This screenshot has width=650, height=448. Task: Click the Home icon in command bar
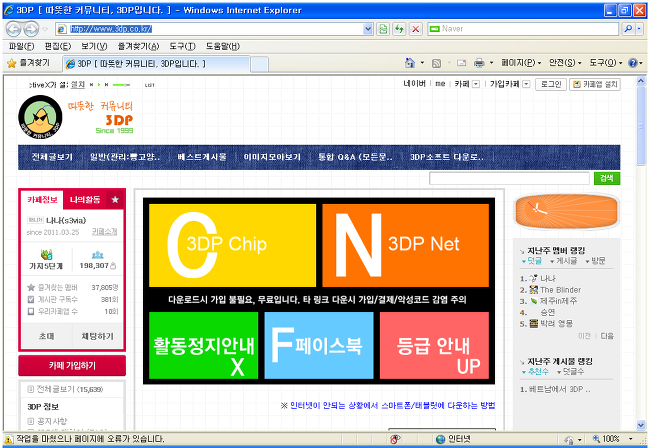click(x=410, y=63)
